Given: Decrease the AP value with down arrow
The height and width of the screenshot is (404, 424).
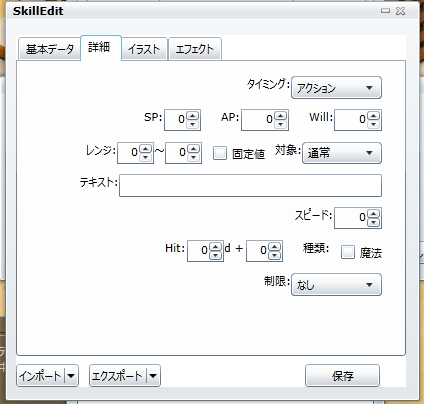Looking at the screenshot, I should pos(281,124).
